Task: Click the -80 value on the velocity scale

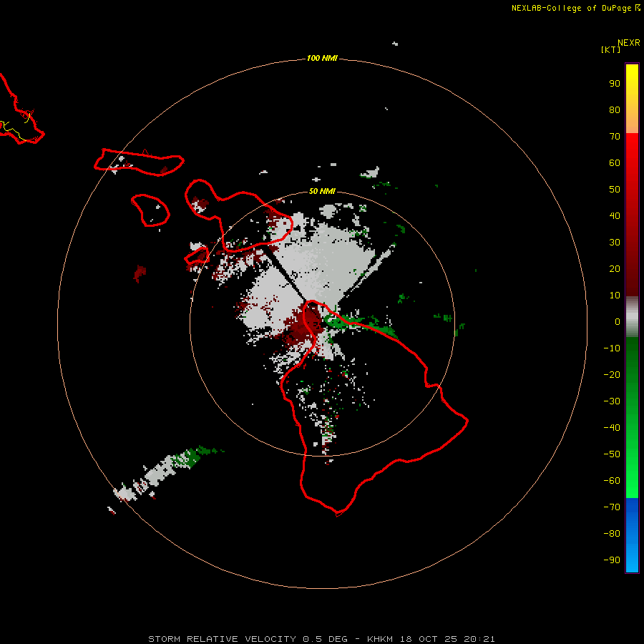Action: click(612, 534)
